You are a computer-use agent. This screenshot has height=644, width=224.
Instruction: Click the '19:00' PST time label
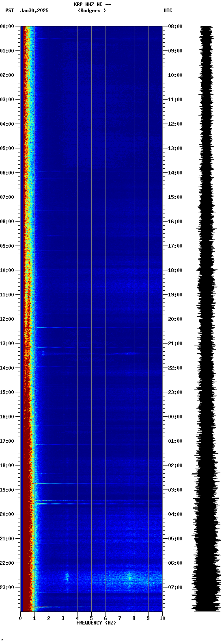click(7, 490)
